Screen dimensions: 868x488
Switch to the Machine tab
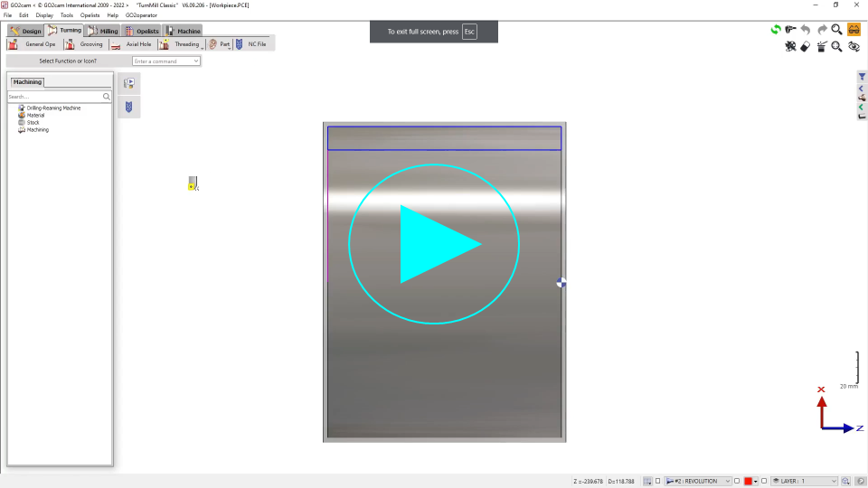coord(183,31)
